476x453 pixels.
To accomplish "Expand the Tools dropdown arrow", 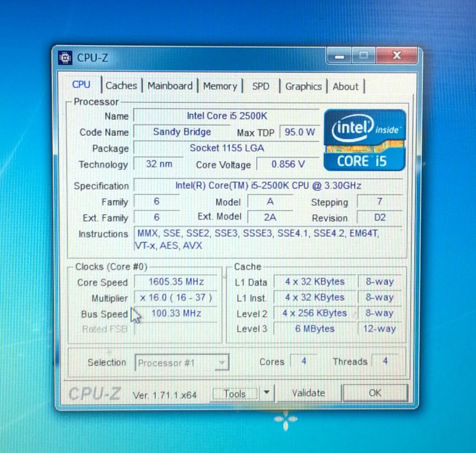I will (x=266, y=393).
